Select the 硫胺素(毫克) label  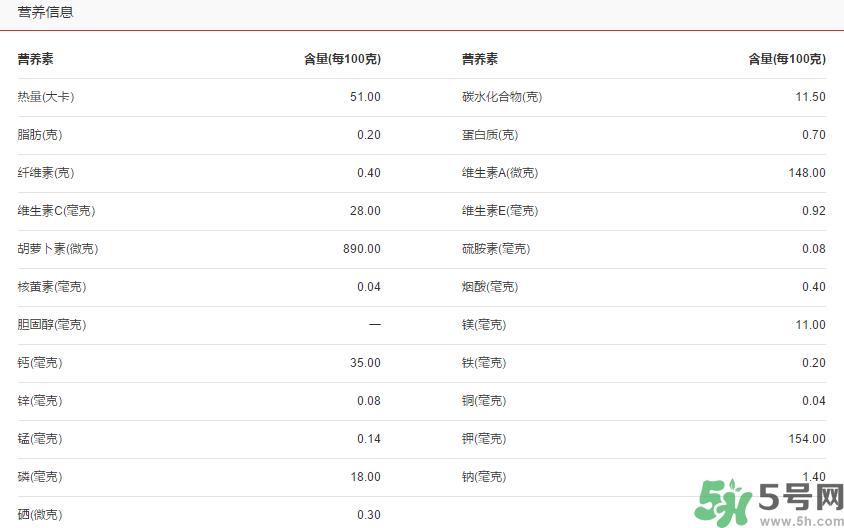click(x=496, y=249)
